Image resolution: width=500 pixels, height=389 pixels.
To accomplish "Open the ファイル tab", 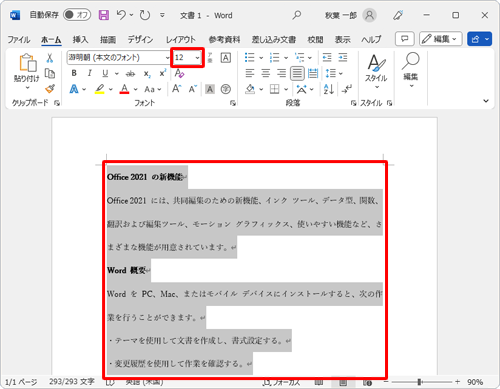I will 19,39.
